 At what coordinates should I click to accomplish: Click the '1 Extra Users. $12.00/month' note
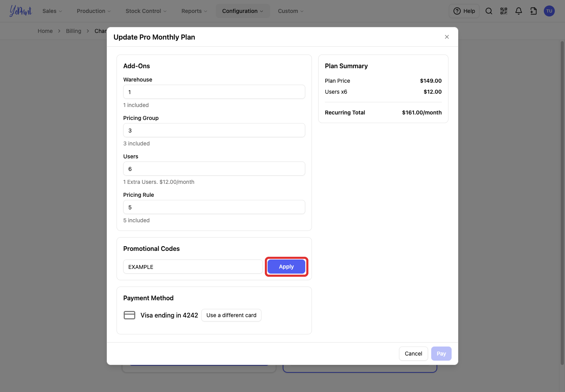[159, 182]
